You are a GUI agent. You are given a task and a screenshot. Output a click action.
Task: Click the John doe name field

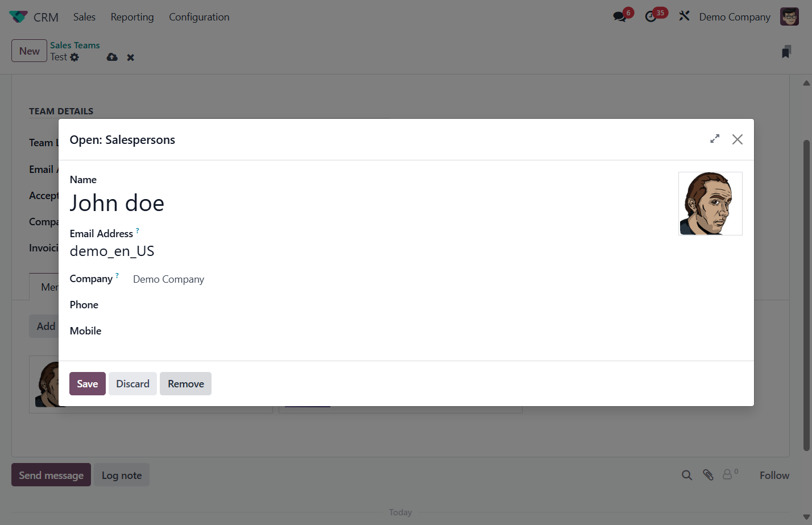(117, 203)
